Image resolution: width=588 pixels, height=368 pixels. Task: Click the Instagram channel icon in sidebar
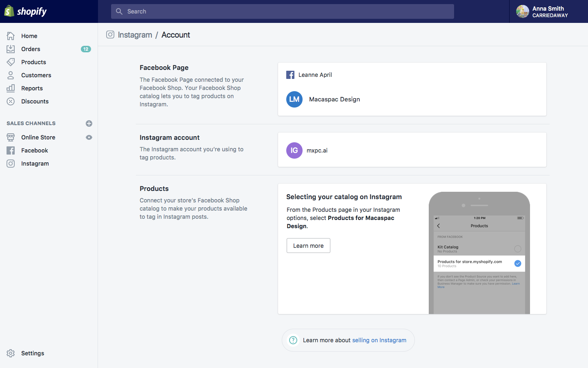coord(11,164)
